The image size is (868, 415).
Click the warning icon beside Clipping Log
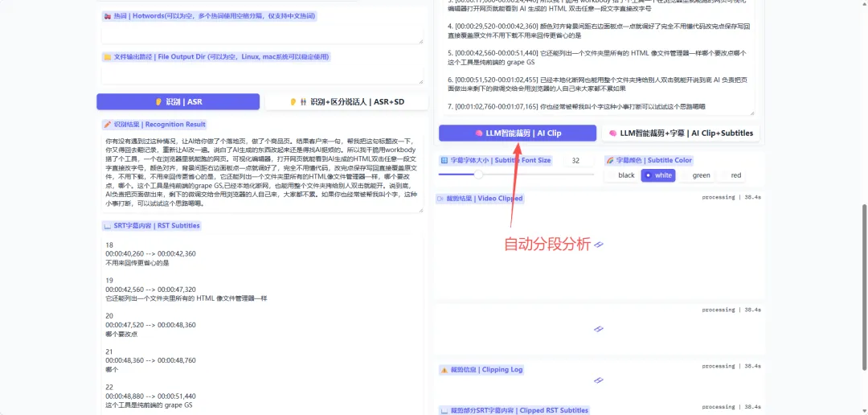[444, 370]
